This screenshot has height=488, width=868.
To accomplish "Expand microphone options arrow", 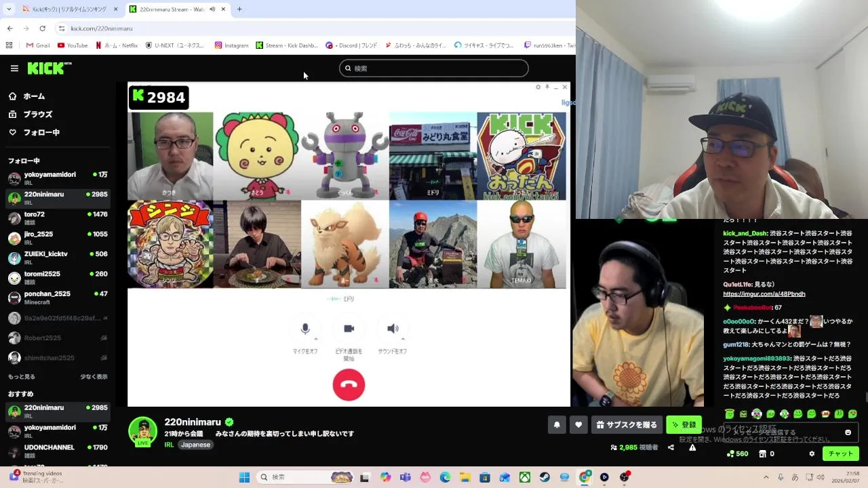I will point(316,339).
